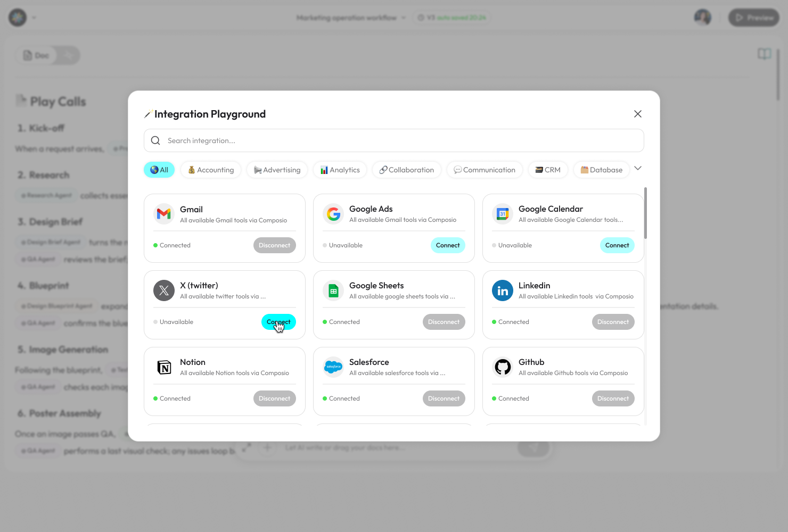The width and height of the screenshot is (788, 532).
Task: Connect the X (twitter) integration
Action: (x=278, y=322)
